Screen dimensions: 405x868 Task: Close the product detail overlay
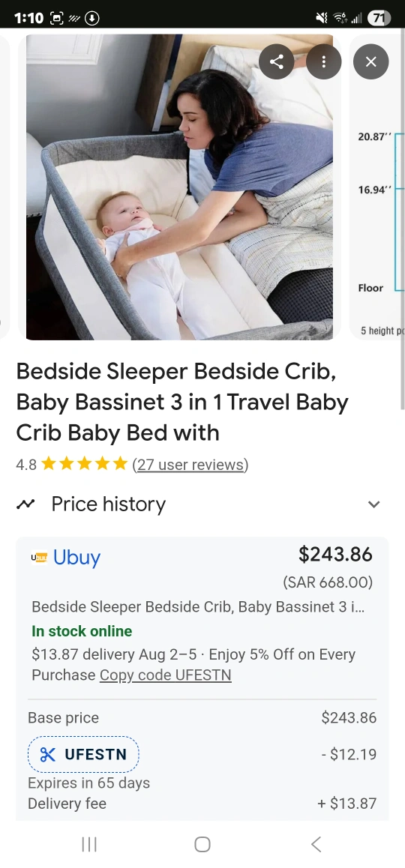pos(370,61)
